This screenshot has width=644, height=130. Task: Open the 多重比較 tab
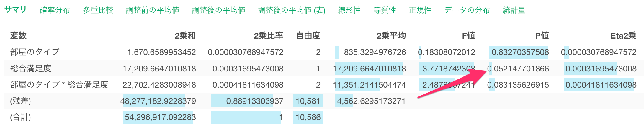click(x=98, y=10)
